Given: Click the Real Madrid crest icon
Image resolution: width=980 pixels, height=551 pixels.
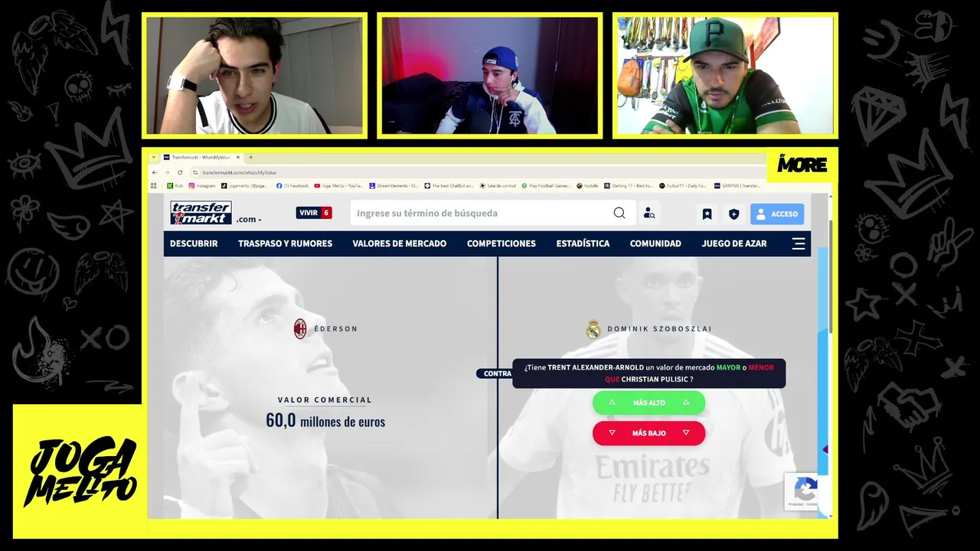Looking at the screenshot, I should coord(593,329).
